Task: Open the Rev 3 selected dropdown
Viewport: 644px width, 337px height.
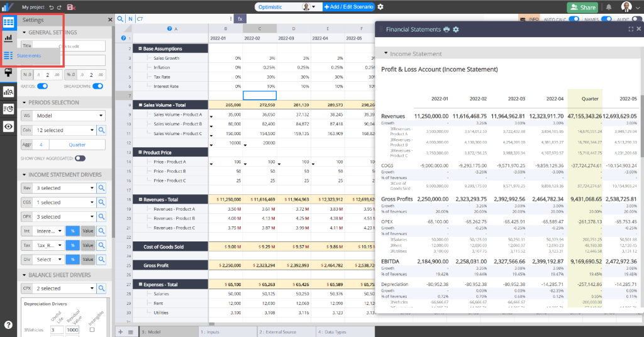Action: coord(65,188)
